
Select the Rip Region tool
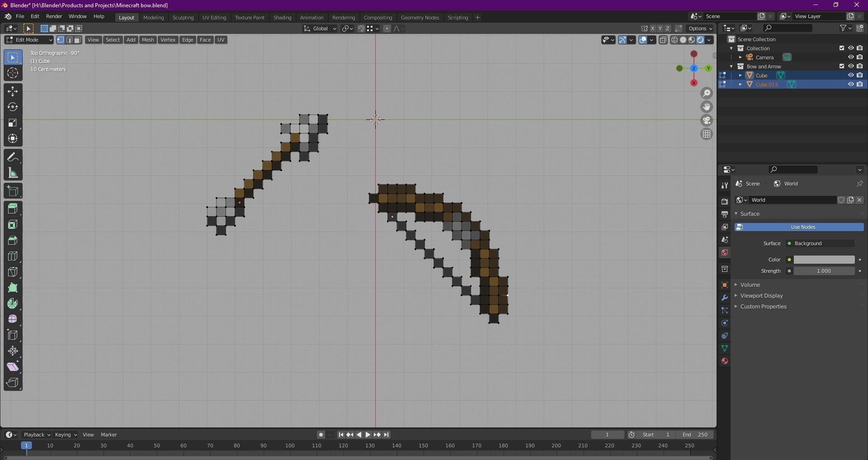(x=13, y=383)
